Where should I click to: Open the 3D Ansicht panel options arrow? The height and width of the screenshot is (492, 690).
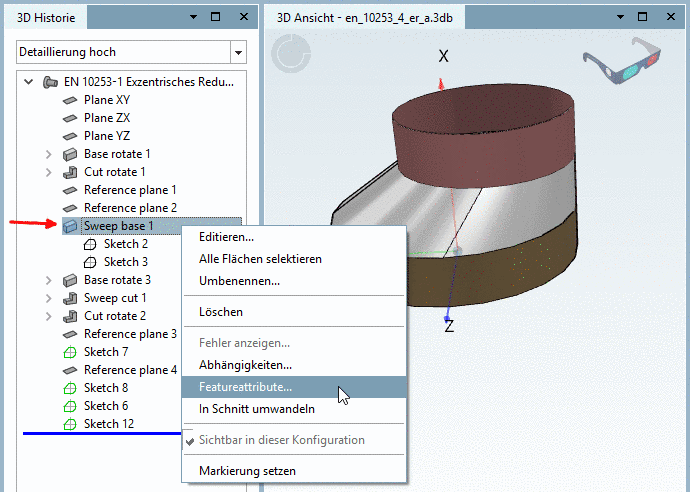click(620, 17)
